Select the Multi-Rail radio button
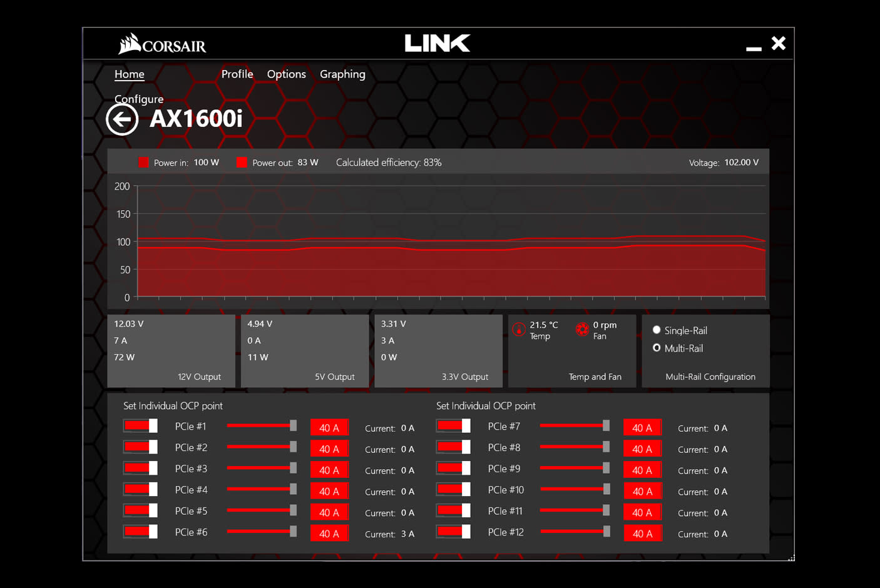880x588 pixels. coord(657,348)
